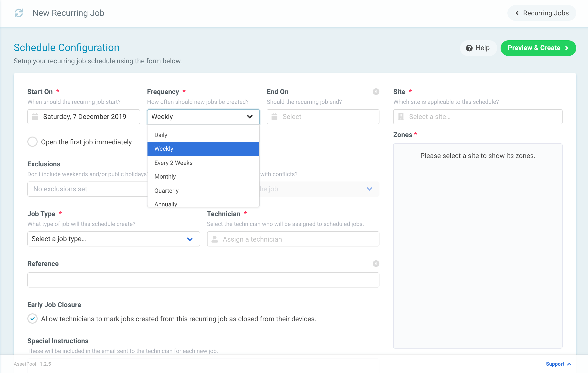Select Quarterly frequency option
This screenshot has width=588, height=373.
[203, 191]
